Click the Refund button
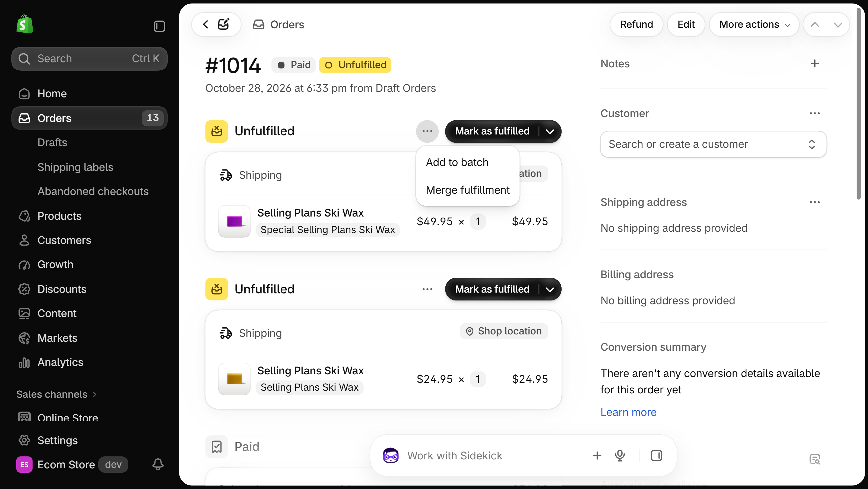The width and height of the screenshot is (868, 489). [x=636, y=24]
